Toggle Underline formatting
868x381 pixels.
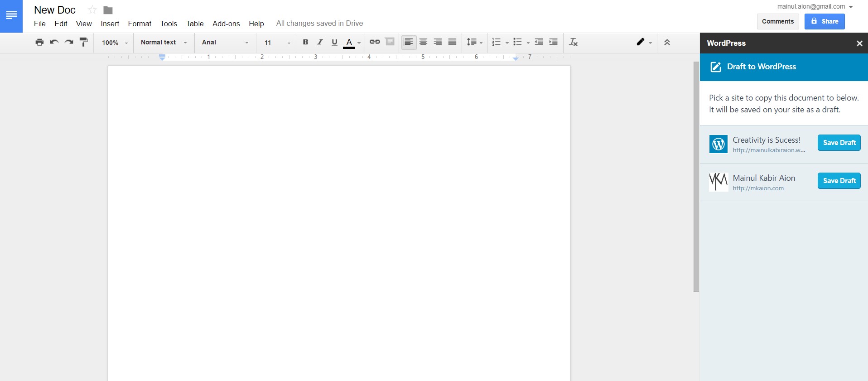(334, 42)
